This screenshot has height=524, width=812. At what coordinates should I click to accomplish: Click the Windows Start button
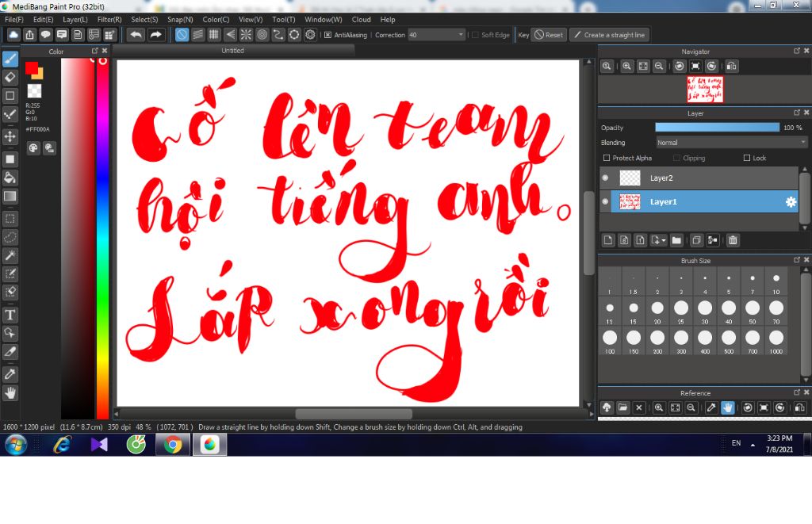(x=16, y=444)
